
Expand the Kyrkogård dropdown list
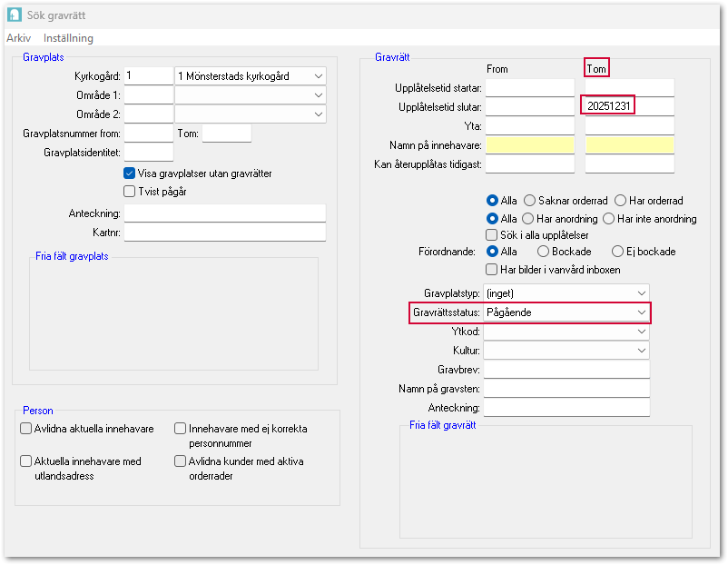point(318,75)
